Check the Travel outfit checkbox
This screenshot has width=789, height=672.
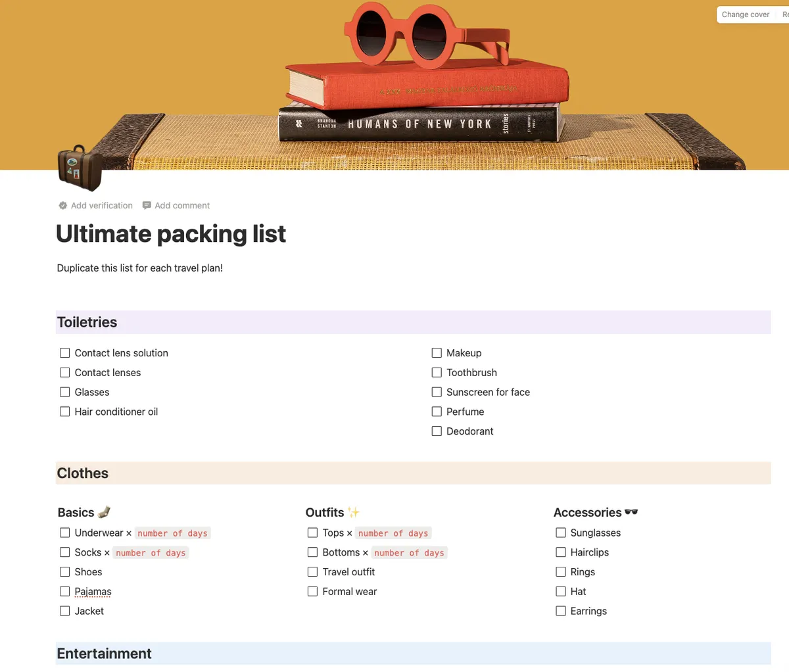click(x=312, y=571)
